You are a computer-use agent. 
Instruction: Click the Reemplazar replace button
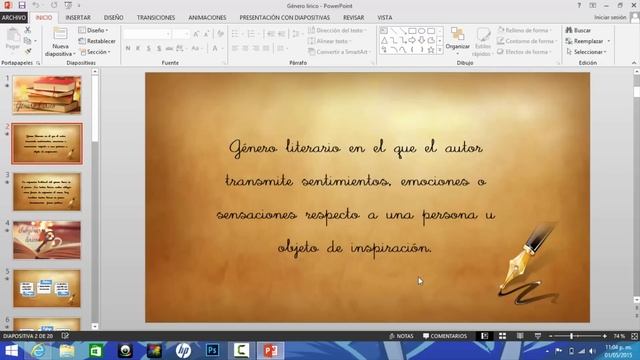584,41
